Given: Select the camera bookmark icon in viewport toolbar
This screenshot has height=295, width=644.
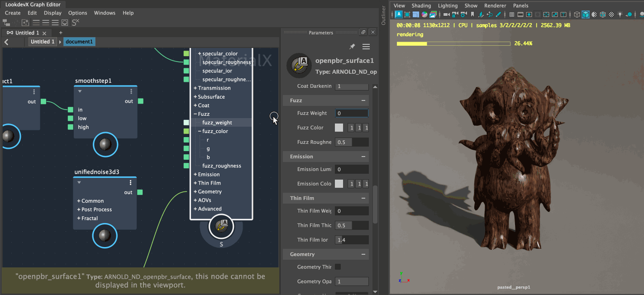Looking at the screenshot, I should (x=472, y=14).
